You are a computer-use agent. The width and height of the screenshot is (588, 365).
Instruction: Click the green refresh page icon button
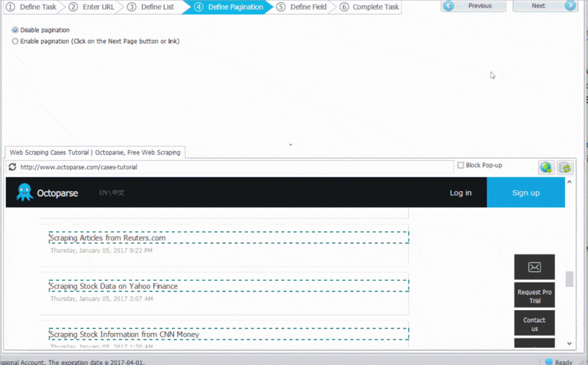click(x=565, y=168)
